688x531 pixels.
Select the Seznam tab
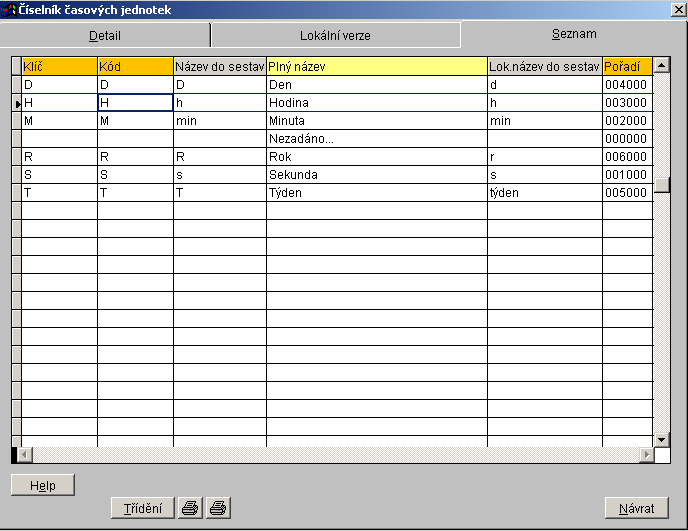(574, 34)
